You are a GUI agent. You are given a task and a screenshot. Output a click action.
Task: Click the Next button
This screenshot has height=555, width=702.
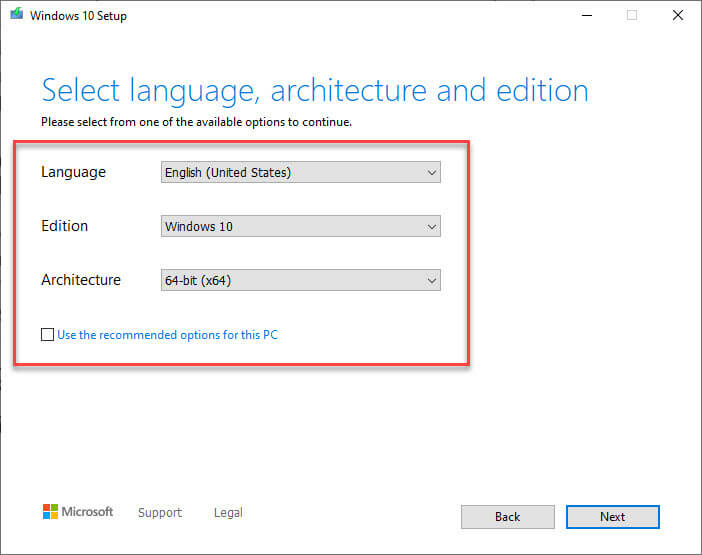click(x=612, y=517)
